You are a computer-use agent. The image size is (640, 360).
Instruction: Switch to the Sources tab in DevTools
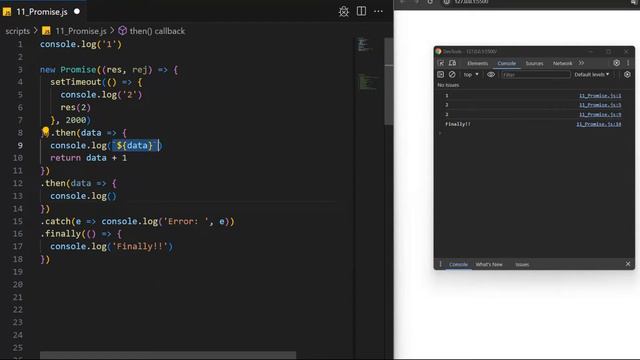click(x=534, y=63)
